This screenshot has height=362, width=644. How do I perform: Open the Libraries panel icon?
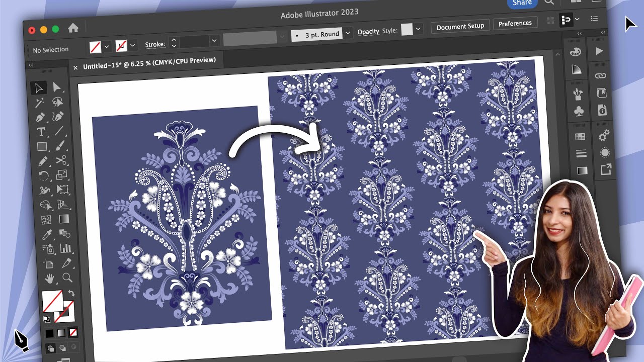click(601, 93)
